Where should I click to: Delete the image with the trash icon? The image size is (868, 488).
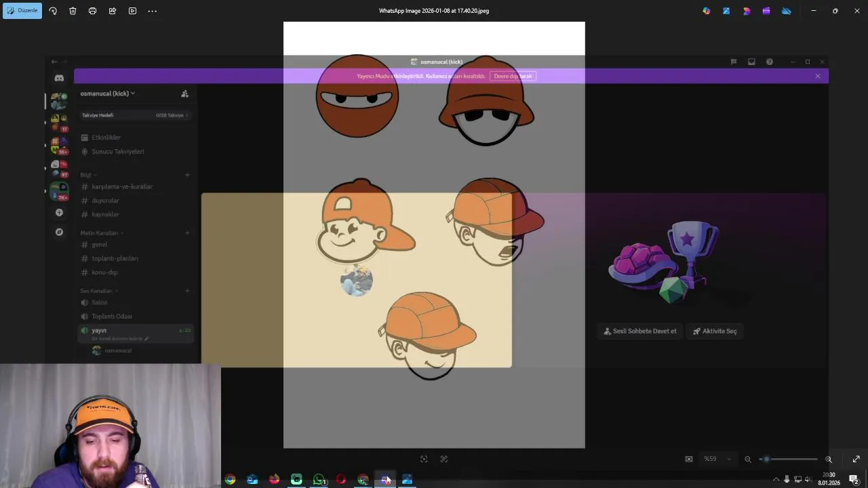(73, 11)
